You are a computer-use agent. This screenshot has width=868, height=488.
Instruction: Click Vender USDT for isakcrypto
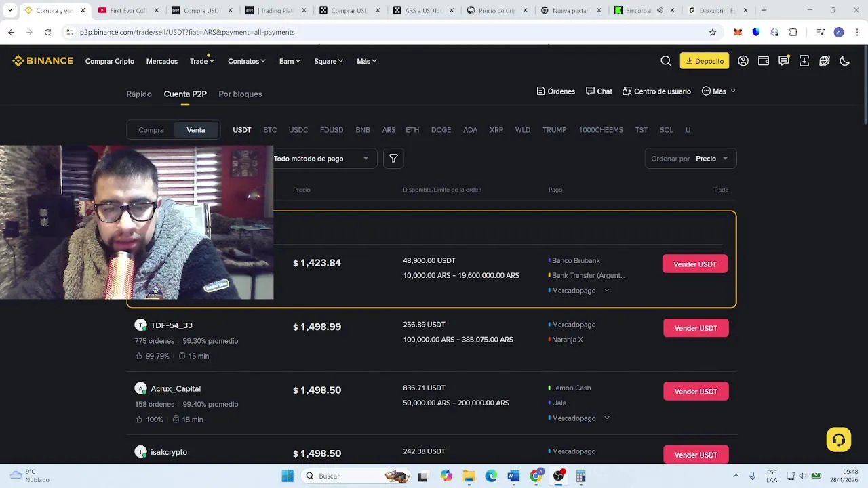(x=696, y=455)
